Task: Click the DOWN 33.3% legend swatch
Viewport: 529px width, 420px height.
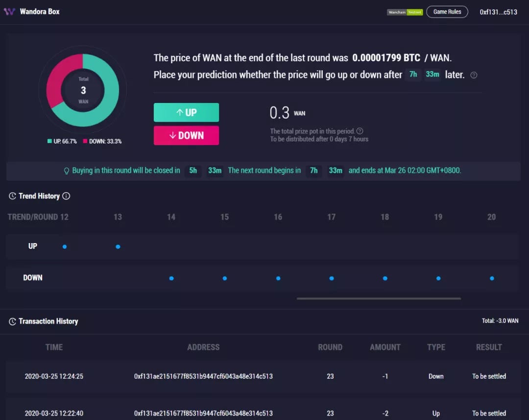Action: click(x=85, y=141)
